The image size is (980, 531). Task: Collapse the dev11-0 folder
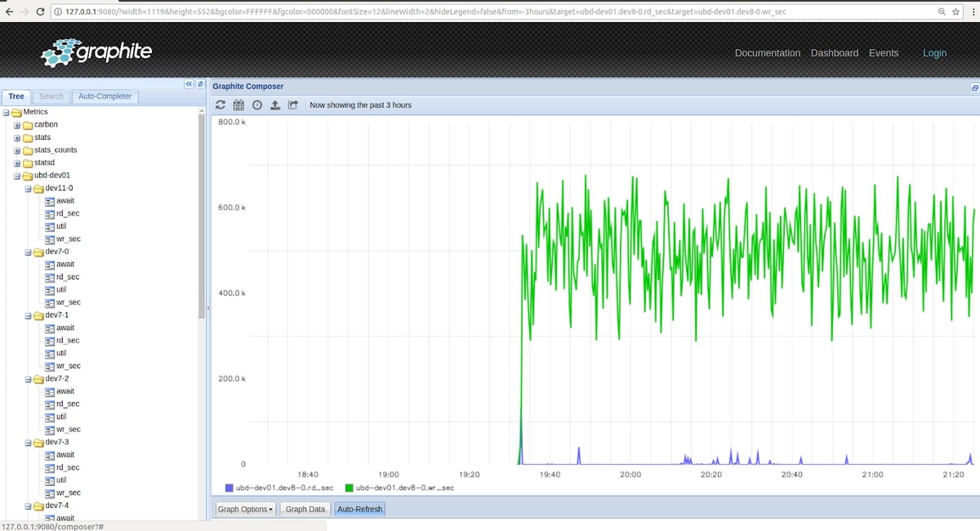click(x=29, y=189)
